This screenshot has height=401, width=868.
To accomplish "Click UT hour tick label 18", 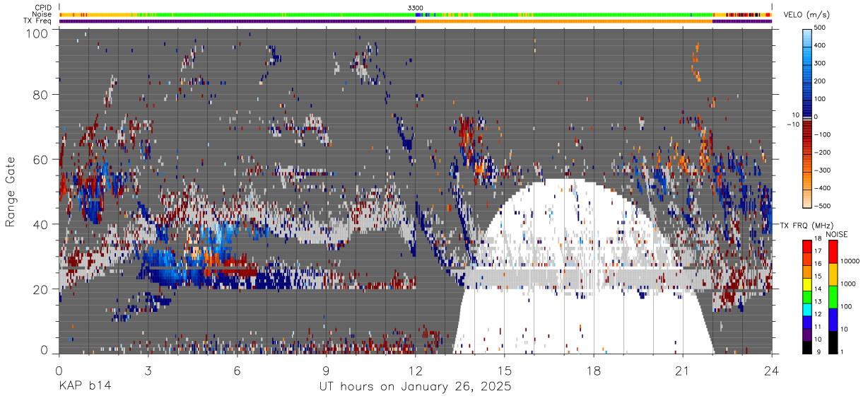I will pos(594,371).
